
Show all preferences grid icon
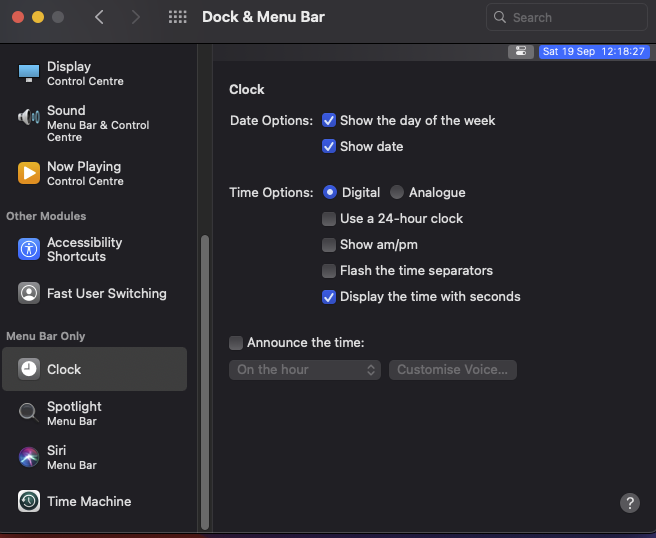coord(177,17)
